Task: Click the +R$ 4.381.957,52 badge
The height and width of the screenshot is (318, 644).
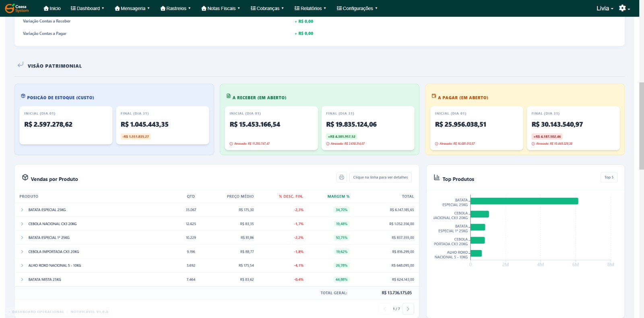Action: click(342, 137)
